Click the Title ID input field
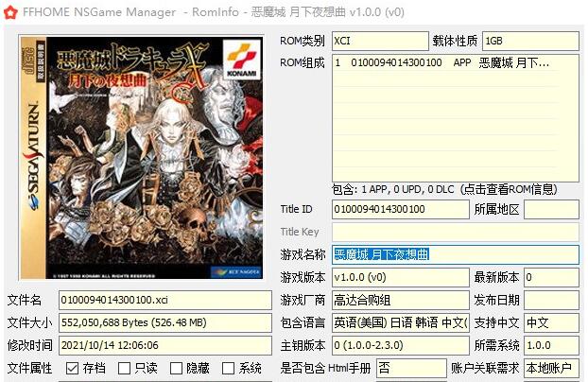 click(400, 209)
